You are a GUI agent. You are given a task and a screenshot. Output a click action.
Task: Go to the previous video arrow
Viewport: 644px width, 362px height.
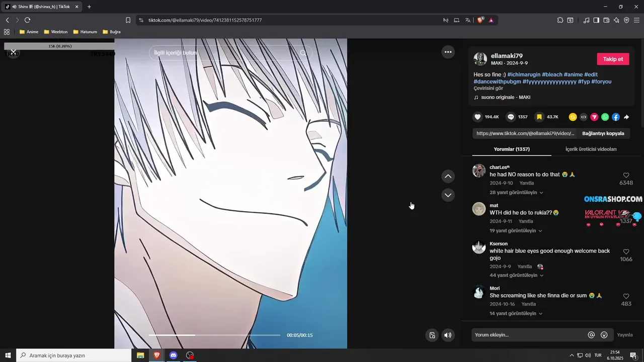click(448, 176)
